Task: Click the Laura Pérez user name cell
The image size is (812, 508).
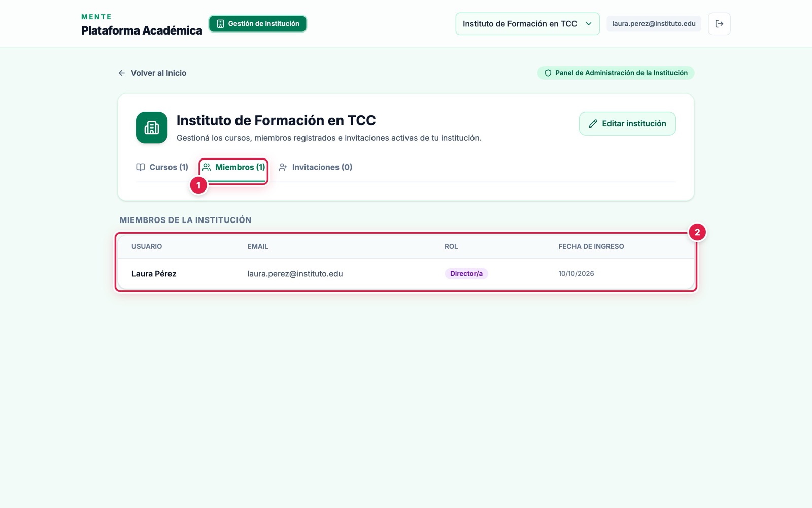Action: tap(154, 274)
